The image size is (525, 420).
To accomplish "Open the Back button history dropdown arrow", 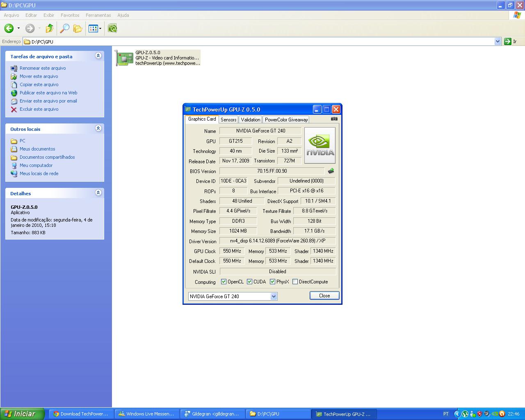I will [x=18, y=28].
